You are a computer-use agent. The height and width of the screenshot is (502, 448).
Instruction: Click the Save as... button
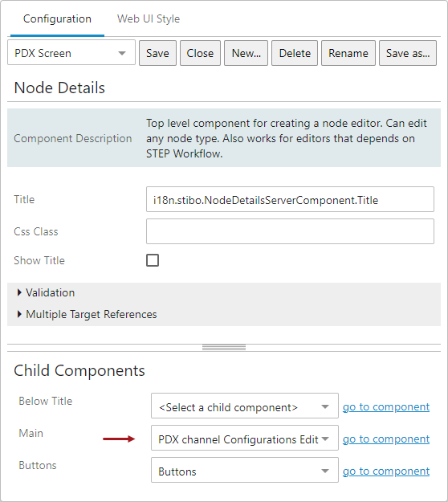click(408, 53)
